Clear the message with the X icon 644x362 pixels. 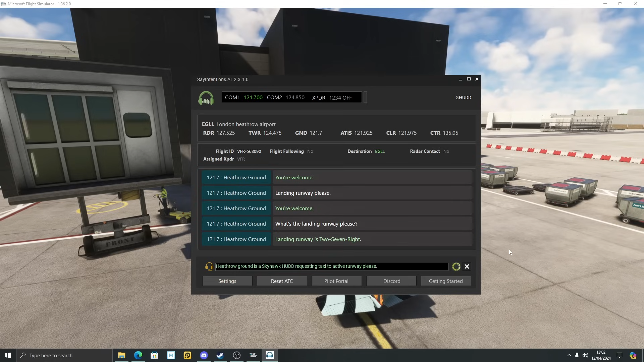(x=467, y=266)
